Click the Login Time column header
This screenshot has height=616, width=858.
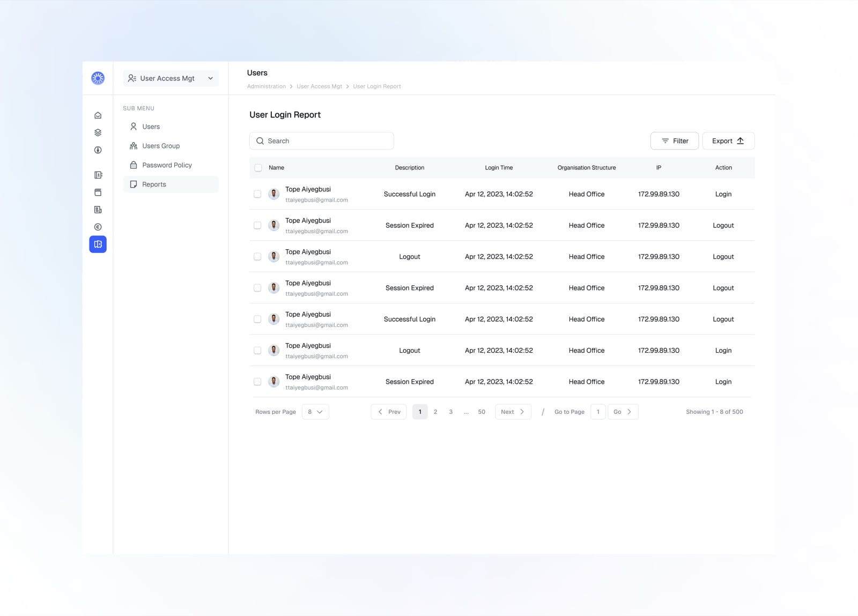coord(499,168)
